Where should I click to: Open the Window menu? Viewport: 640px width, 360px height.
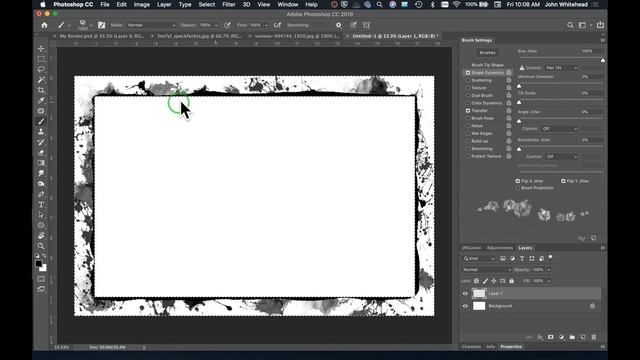coord(288,4)
